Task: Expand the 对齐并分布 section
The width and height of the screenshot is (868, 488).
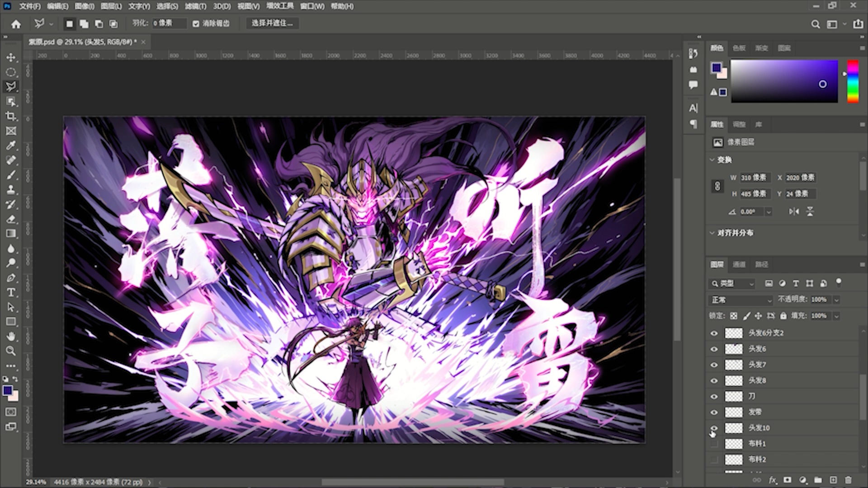Action: (x=712, y=233)
